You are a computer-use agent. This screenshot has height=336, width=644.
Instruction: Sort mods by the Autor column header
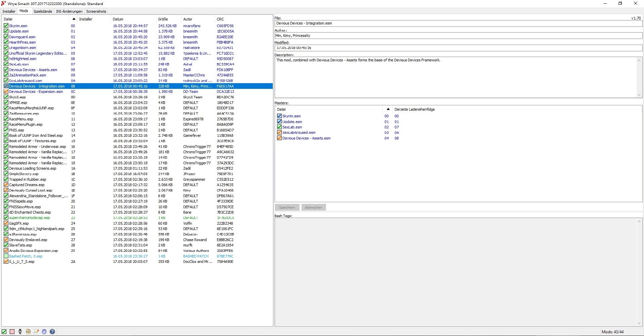[x=198, y=19]
